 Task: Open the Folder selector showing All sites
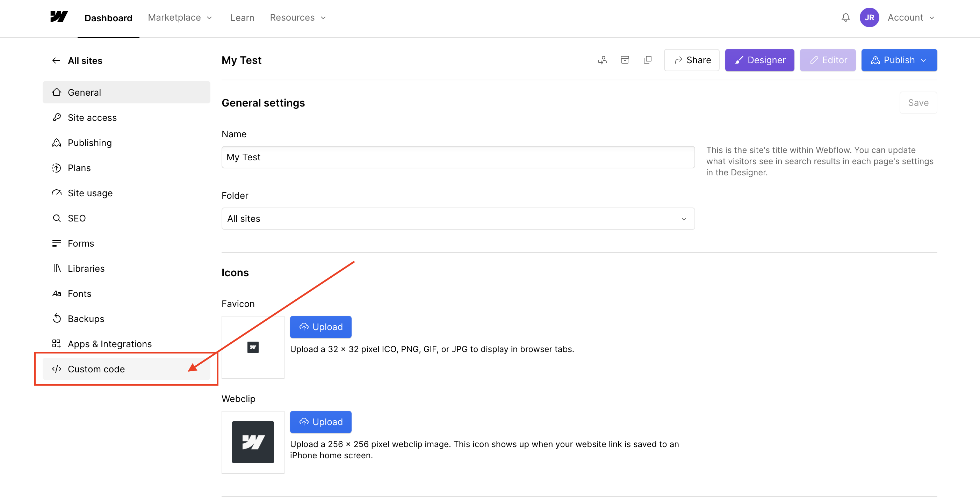point(457,219)
